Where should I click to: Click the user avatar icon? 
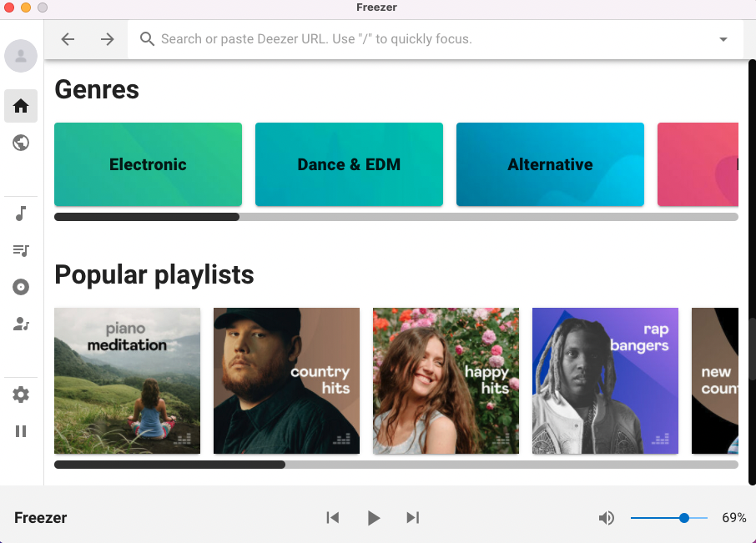pyautogui.click(x=21, y=56)
